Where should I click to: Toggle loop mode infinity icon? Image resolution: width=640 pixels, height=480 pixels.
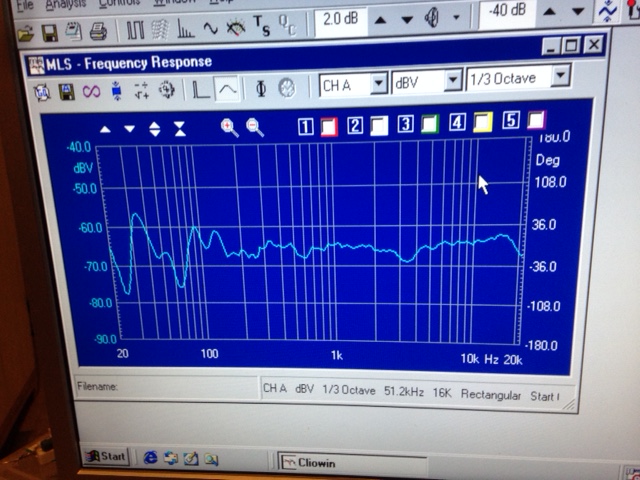[x=91, y=91]
